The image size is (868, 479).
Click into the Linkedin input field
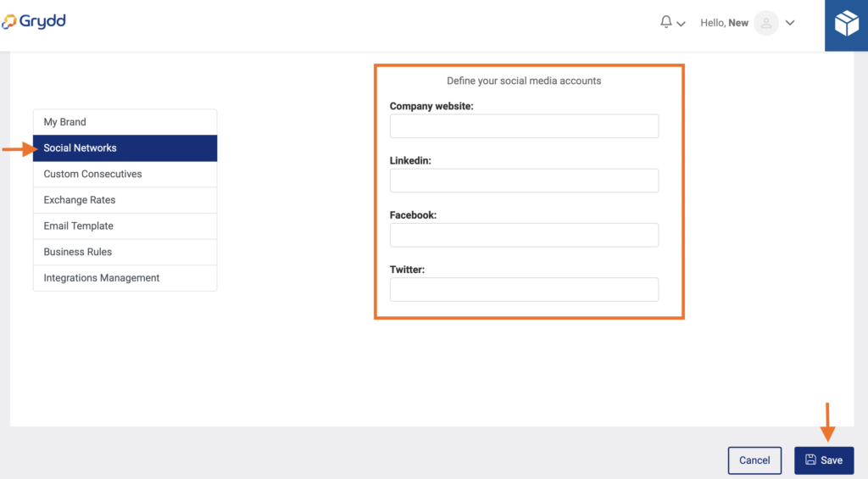click(x=524, y=181)
